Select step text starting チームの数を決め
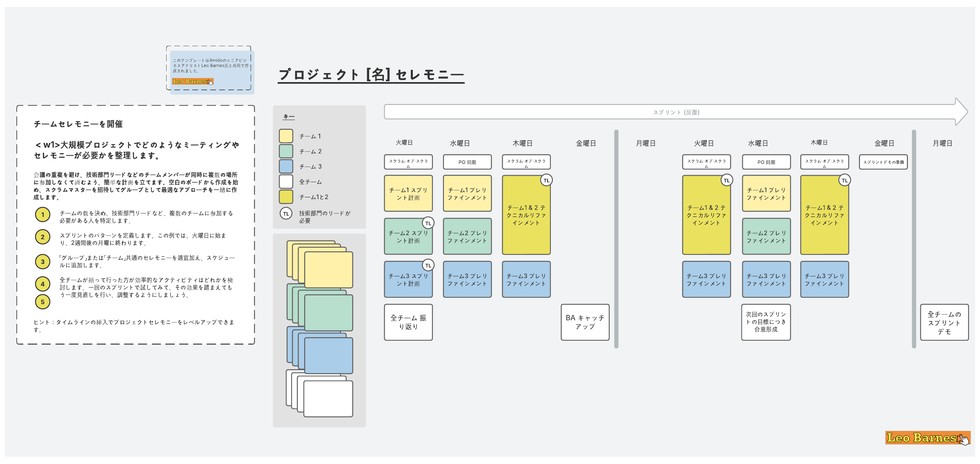Viewport: 980px width, 464px height. click(x=146, y=217)
